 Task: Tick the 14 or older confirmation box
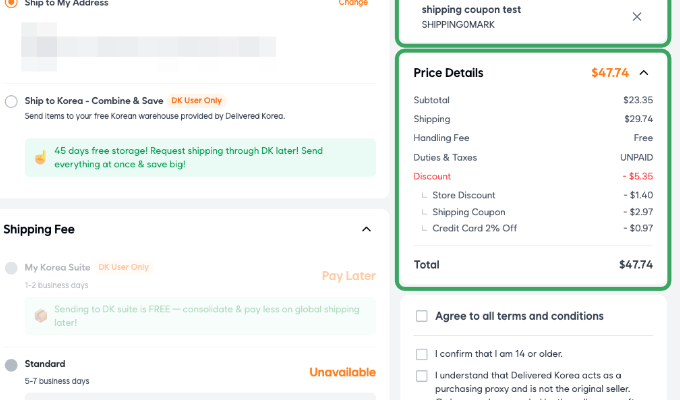coord(422,354)
